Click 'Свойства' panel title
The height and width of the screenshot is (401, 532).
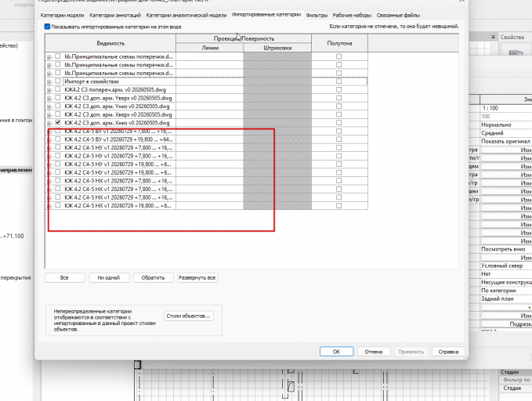pyautogui.click(x=512, y=37)
